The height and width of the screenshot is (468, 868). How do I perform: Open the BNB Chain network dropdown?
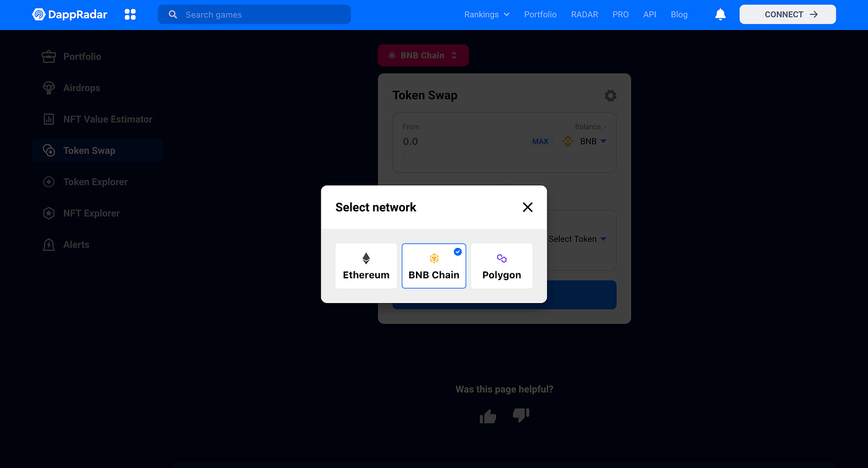pyautogui.click(x=423, y=55)
